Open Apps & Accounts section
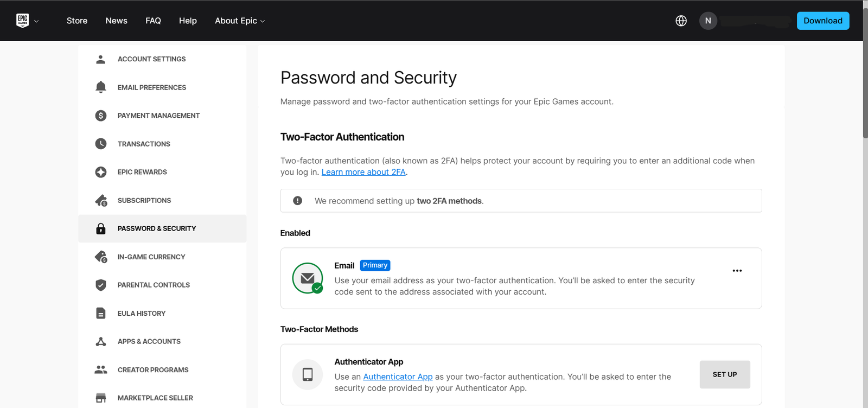Image resolution: width=868 pixels, height=408 pixels. [149, 341]
